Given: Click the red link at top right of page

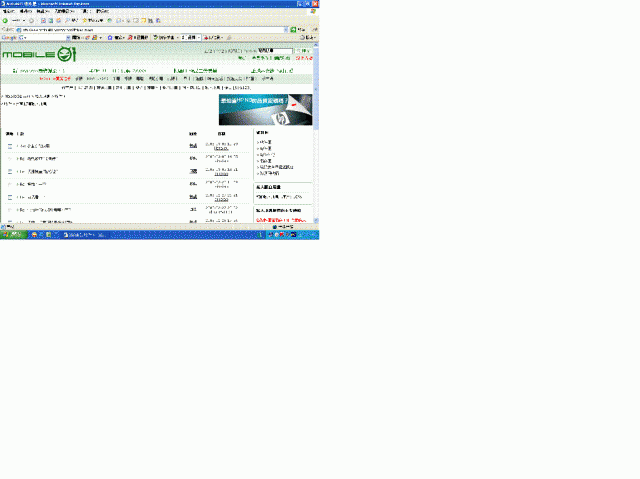Looking at the screenshot, I should pos(304,58).
